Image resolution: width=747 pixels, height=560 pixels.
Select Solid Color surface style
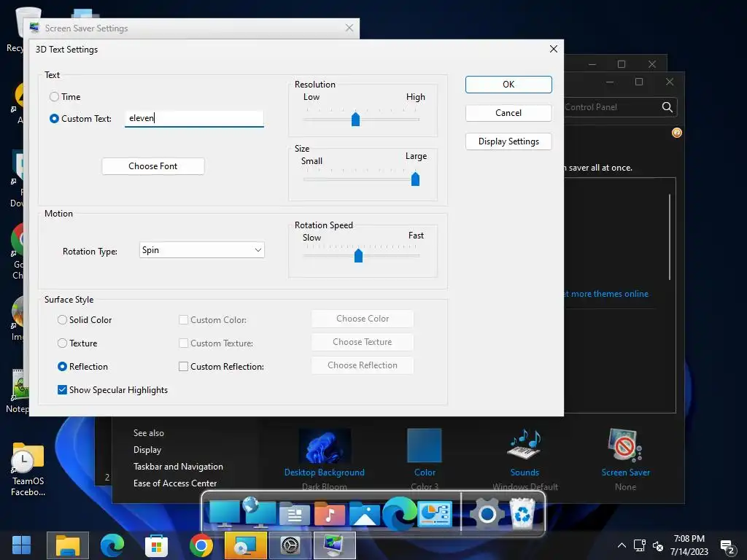(x=62, y=320)
